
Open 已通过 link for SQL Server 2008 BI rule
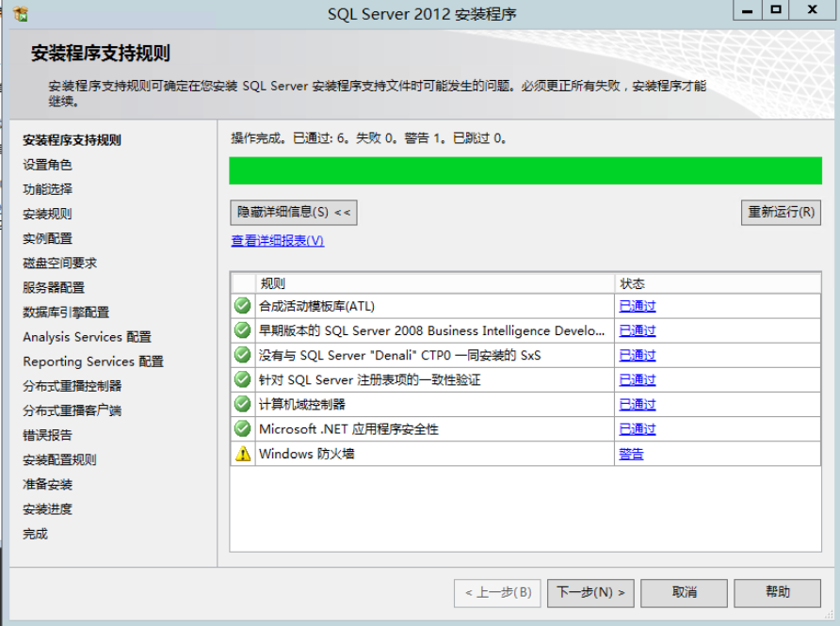638,331
